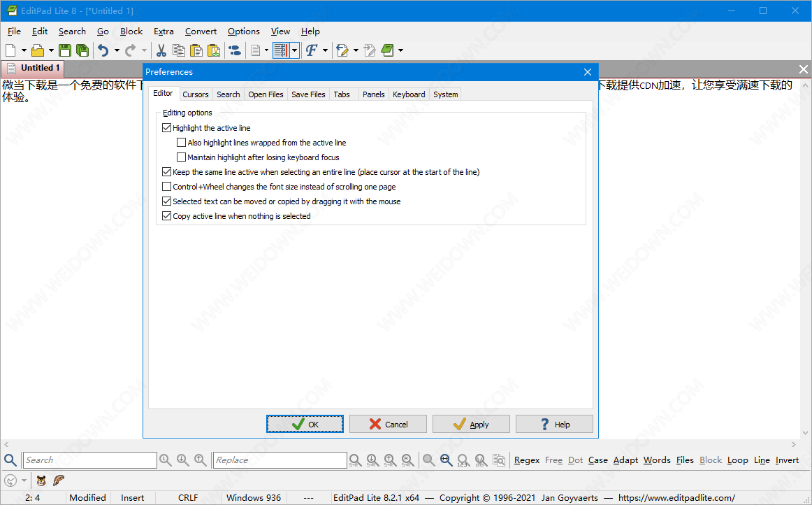Click the owl icon in bottom toolbar
Viewport: 812px width, 505px height.
[x=41, y=481]
